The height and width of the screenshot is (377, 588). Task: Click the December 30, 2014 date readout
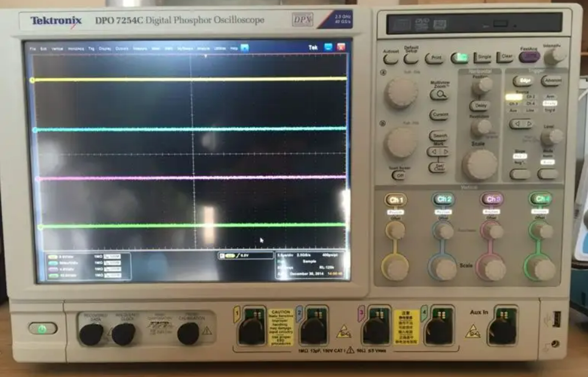(x=308, y=274)
